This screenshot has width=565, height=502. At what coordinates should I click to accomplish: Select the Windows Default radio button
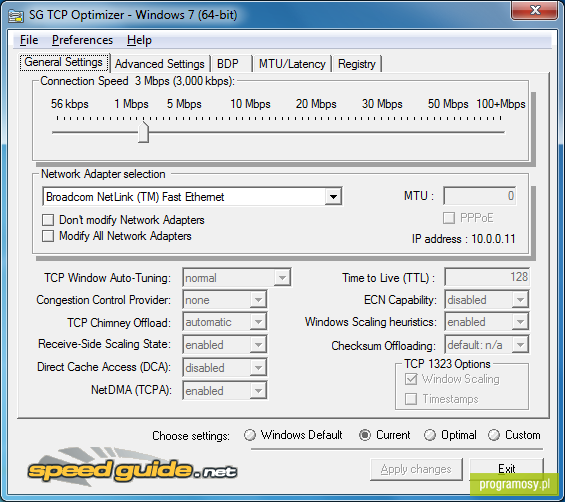(x=250, y=435)
